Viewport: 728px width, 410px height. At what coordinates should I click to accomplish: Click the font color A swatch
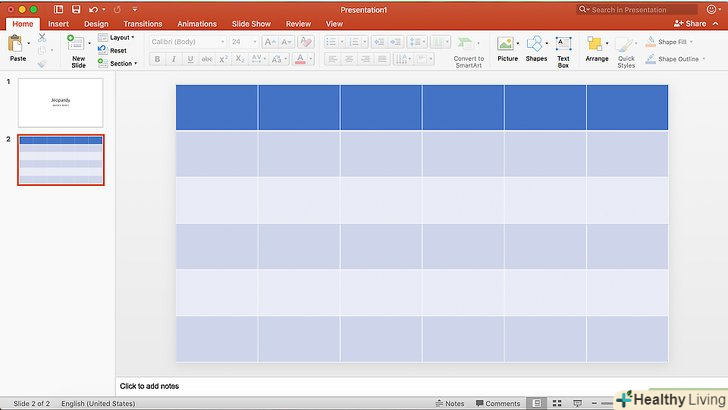coord(300,59)
